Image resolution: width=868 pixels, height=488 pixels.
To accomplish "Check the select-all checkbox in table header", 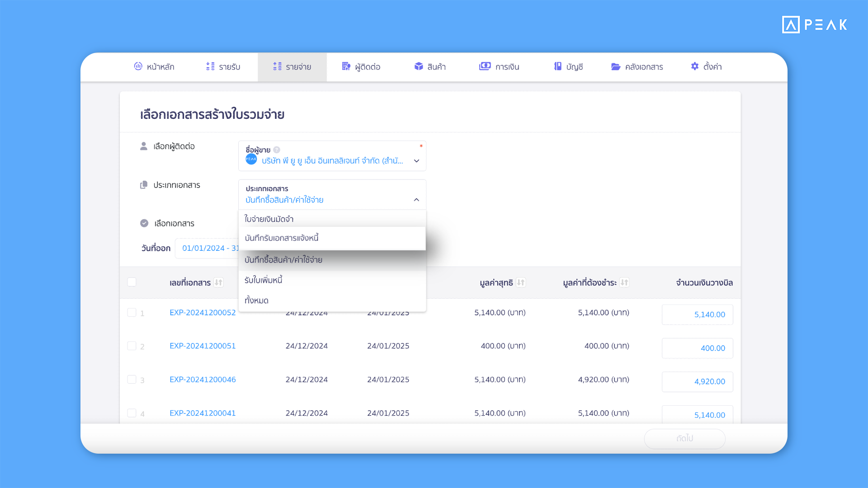I will 132,282.
